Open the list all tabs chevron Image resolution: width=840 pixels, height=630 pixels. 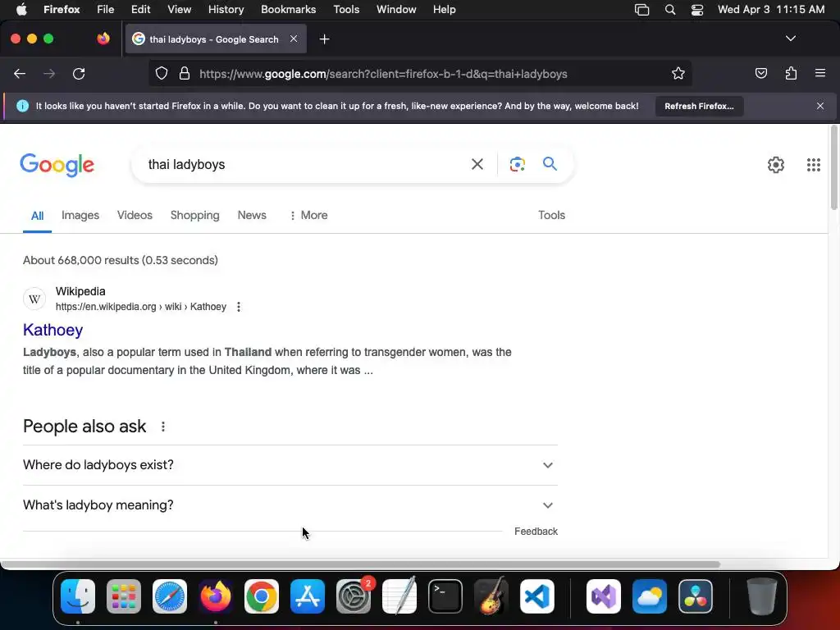click(x=790, y=39)
